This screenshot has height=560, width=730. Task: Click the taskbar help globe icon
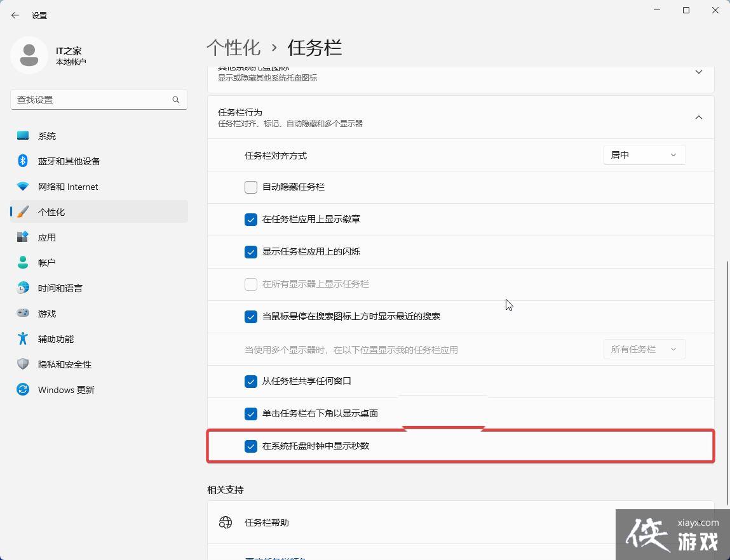226,522
